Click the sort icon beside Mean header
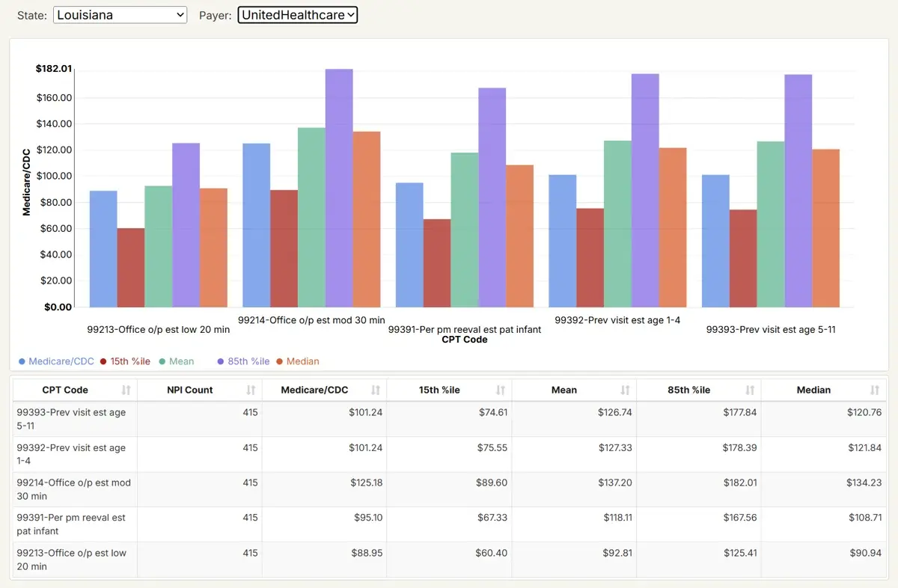 click(625, 390)
